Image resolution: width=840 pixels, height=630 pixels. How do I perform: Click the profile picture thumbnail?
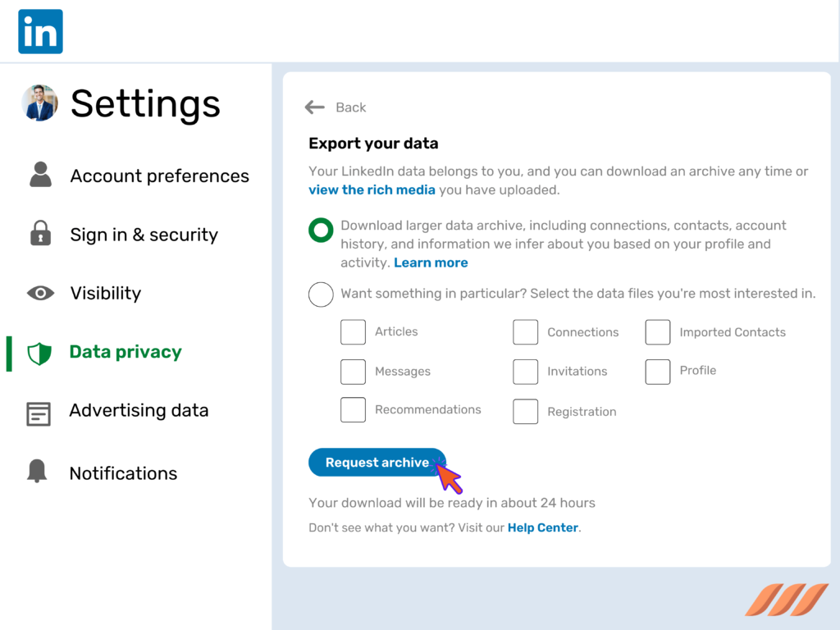39,103
